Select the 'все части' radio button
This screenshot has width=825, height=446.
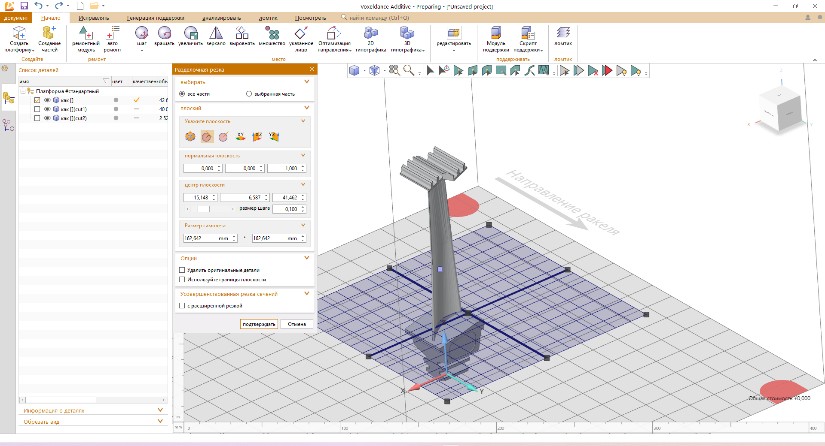click(x=182, y=93)
